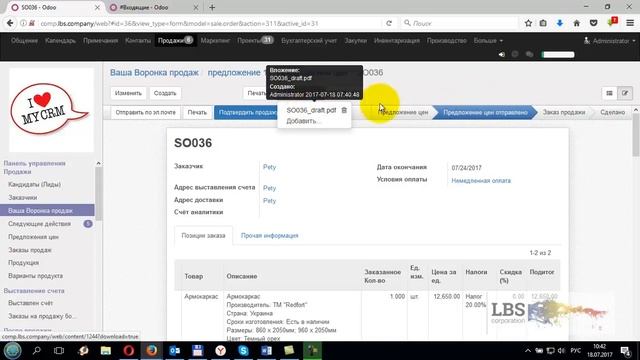Screen dimensions: 640x360
Task: Open Проекты menu item
Action: 255,40
